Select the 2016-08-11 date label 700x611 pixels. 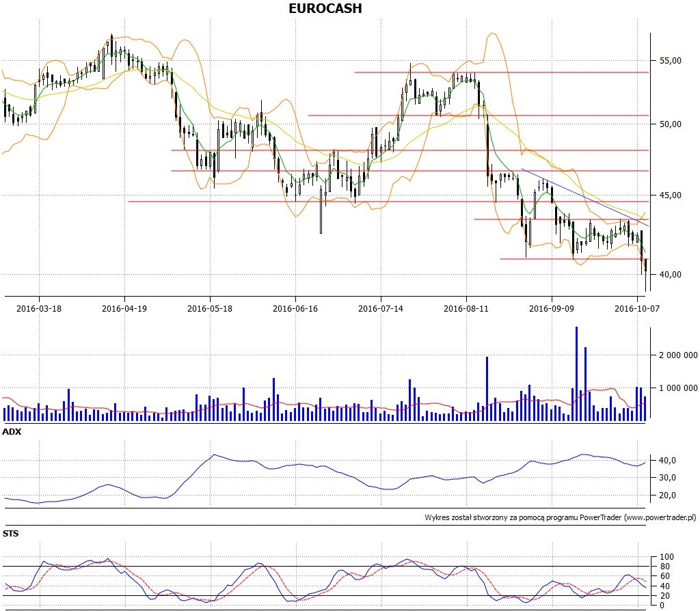pos(466,308)
